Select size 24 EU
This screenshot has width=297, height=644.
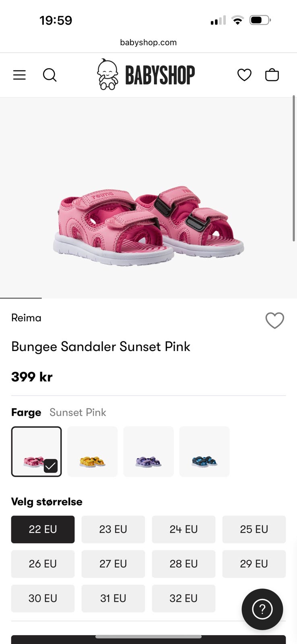click(x=184, y=529)
